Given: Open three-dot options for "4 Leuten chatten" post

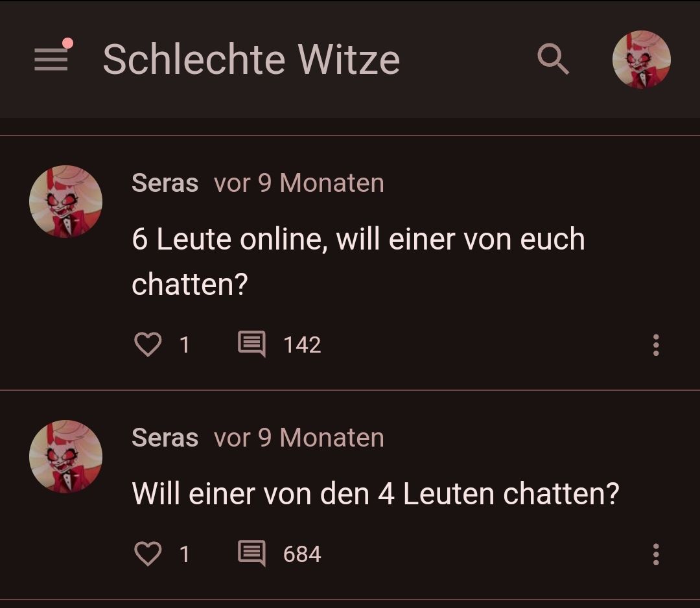Looking at the screenshot, I should pyautogui.click(x=656, y=555).
